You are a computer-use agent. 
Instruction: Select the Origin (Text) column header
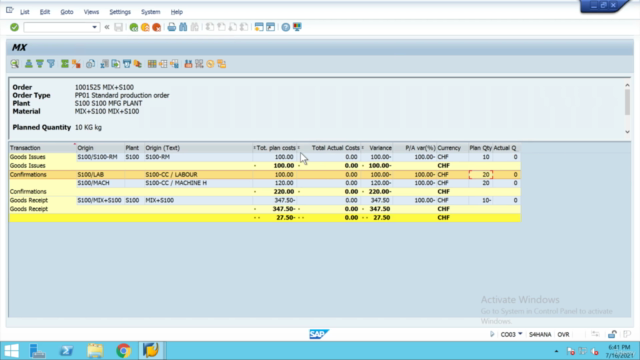click(198, 148)
